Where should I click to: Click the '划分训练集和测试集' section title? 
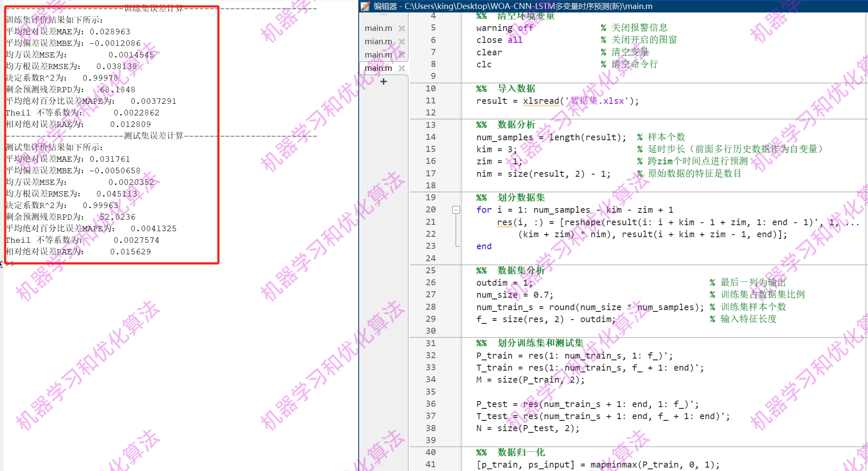pos(540,343)
